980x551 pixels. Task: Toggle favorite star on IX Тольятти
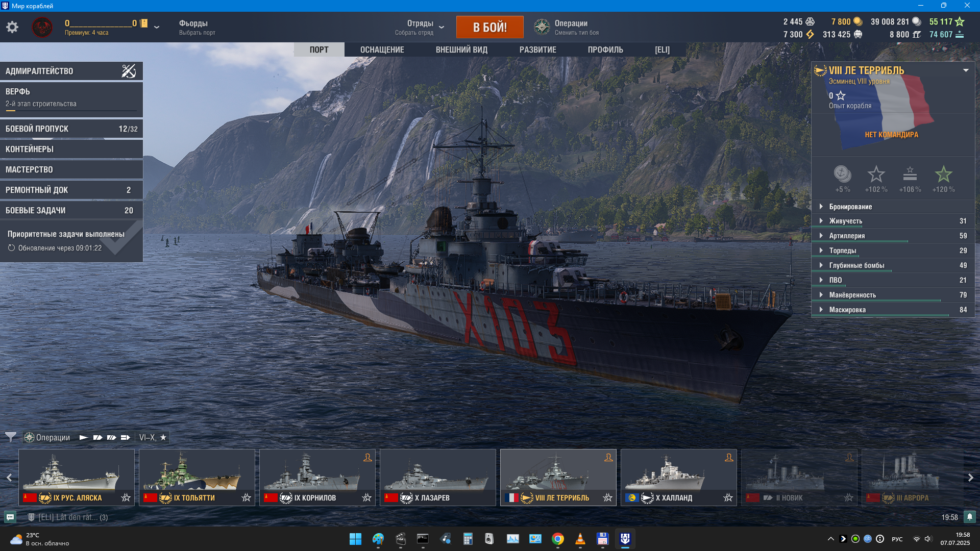coord(246,497)
